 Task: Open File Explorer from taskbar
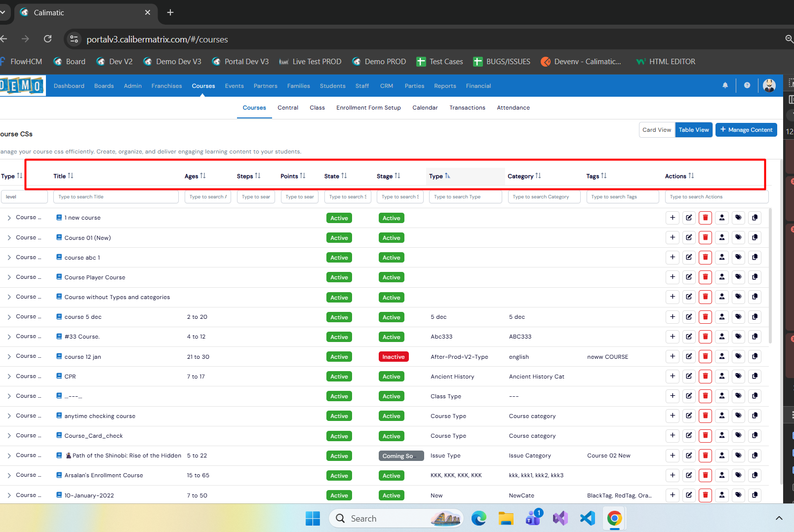[506, 518]
